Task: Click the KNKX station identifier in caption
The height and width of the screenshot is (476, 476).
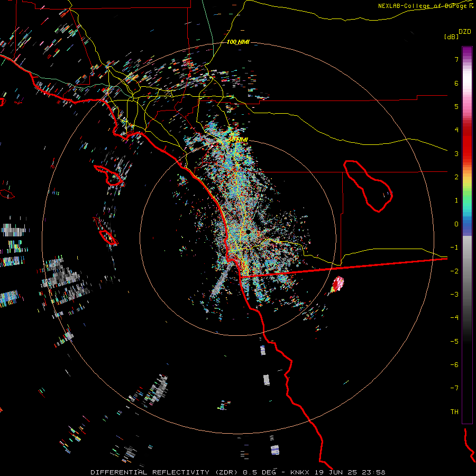Action: (x=300, y=472)
